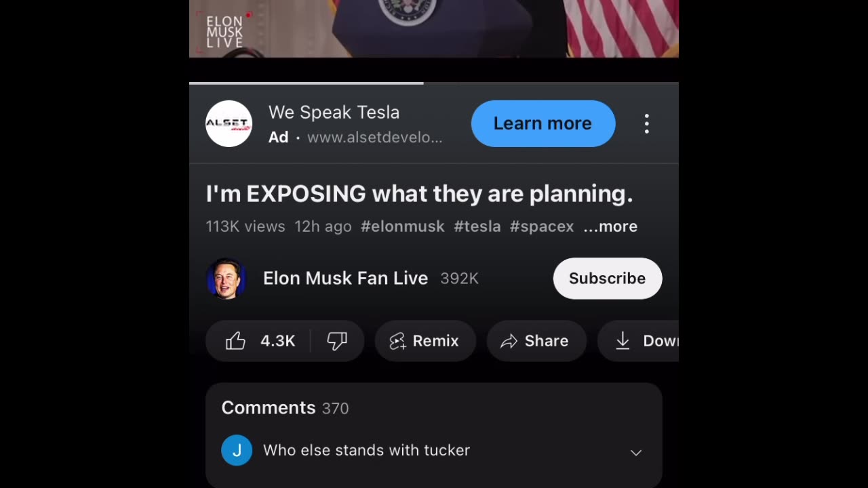Click the Remix icon button
This screenshot has height=488, width=868.
[397, 341]
